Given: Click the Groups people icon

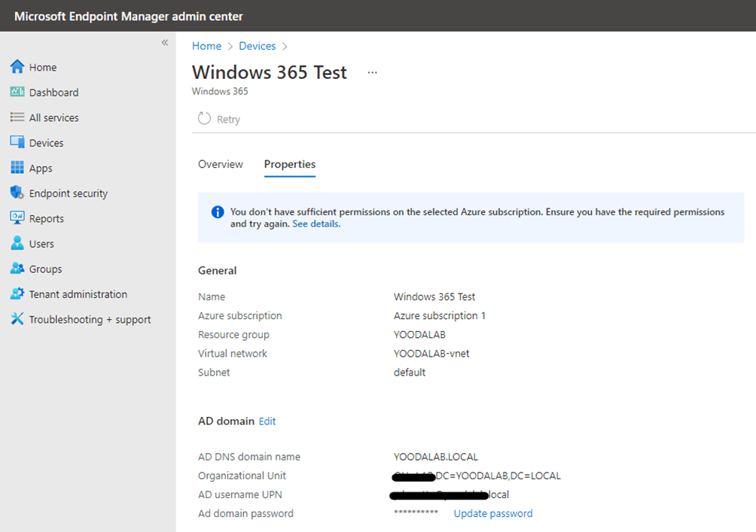Looking at the screenshot, I should coord(17,269).
